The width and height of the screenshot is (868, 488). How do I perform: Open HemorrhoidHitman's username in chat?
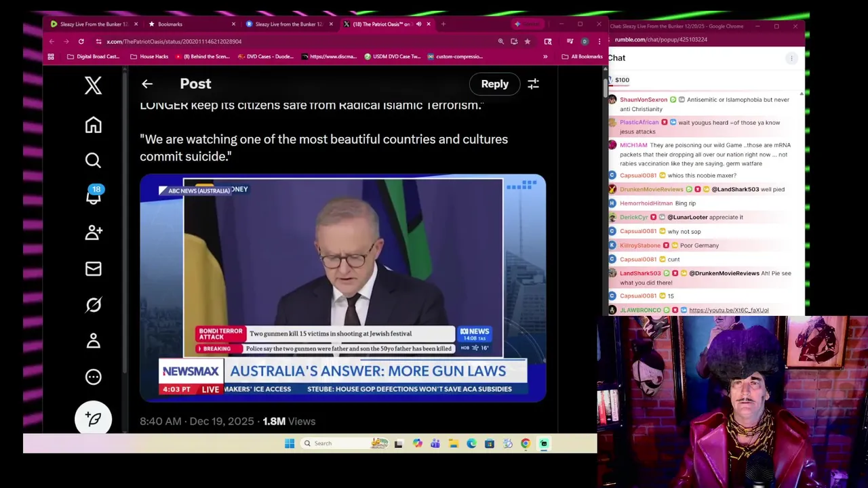(646, 203)
